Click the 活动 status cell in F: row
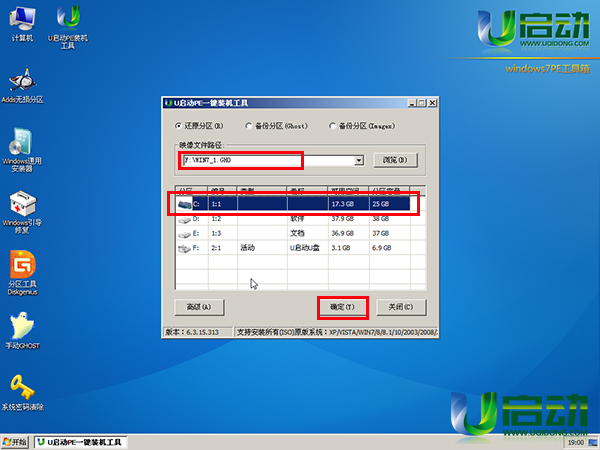Viewport: 600px width, 450px height. click(248, 248)
